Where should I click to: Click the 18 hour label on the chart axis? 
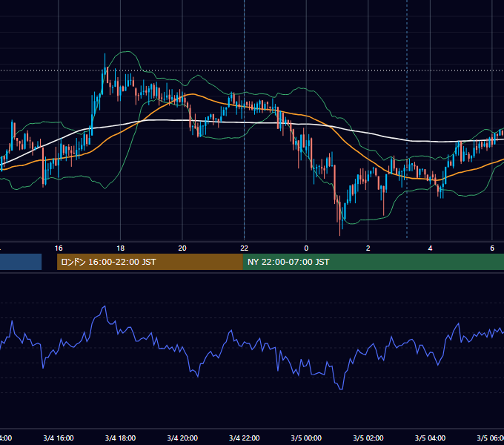(121, 248)
